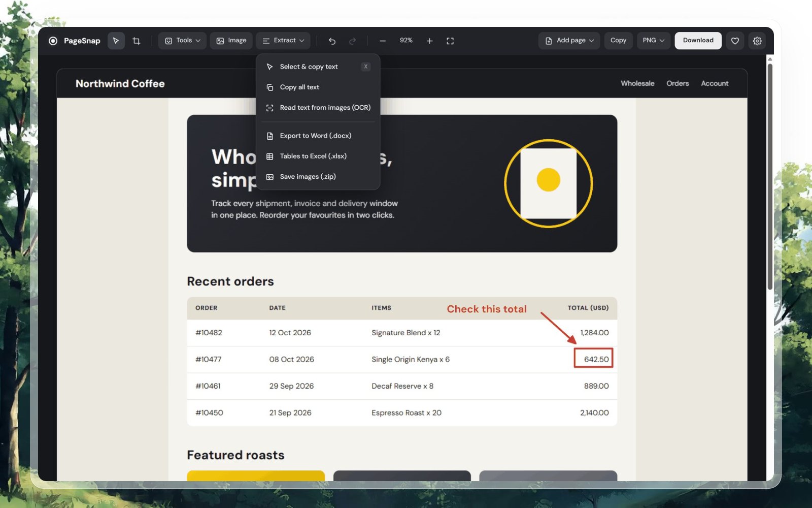Choose Copy all text

(318, 87)
